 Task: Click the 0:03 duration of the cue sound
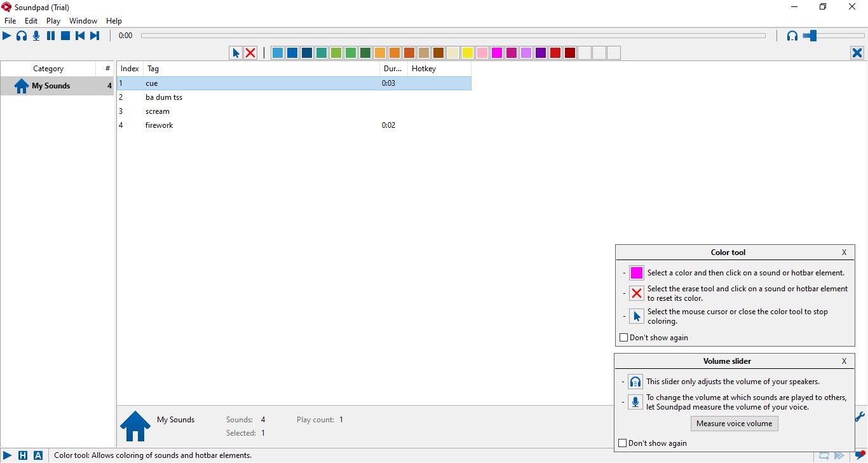(x=388, y=83)
